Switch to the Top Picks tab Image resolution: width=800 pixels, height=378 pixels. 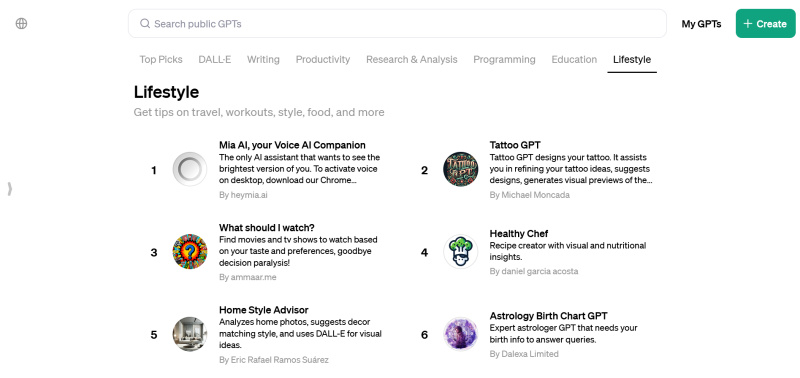coord(161,60)
